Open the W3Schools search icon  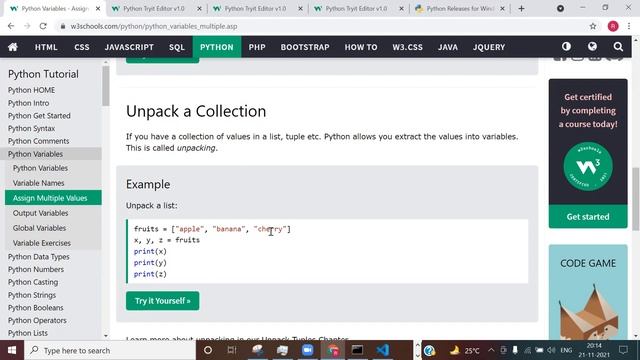[x=618, y=47]
